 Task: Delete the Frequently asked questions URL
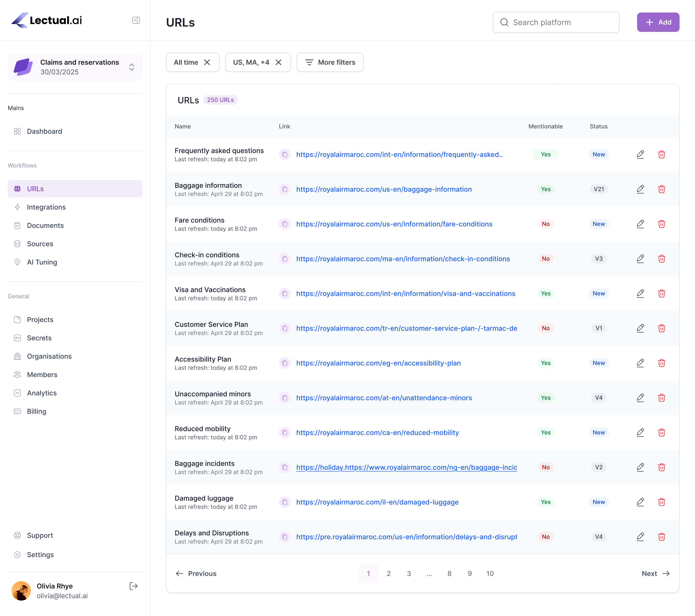click(x=661, y=154)
